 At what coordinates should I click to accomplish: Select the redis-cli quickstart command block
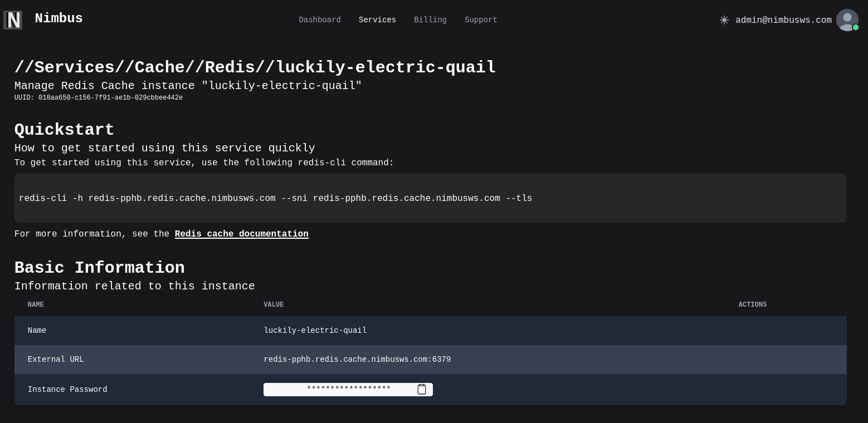(x=431, y=198)
